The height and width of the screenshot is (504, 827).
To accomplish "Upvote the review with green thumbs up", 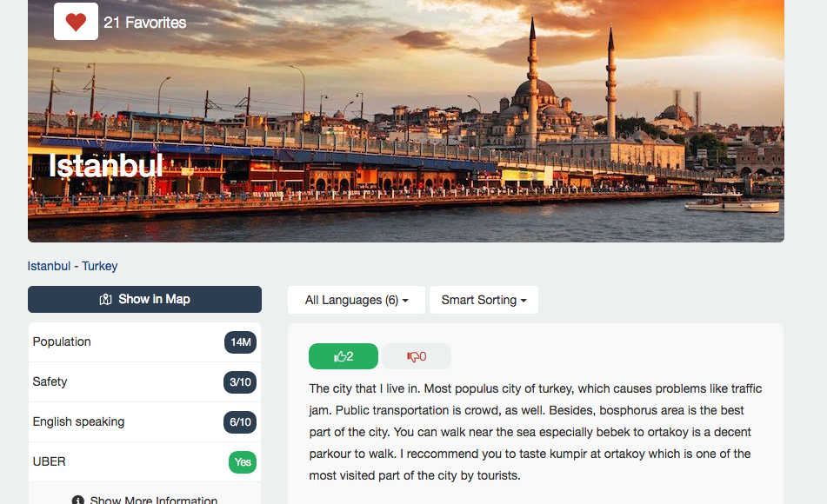I will (x=343, y=356).
